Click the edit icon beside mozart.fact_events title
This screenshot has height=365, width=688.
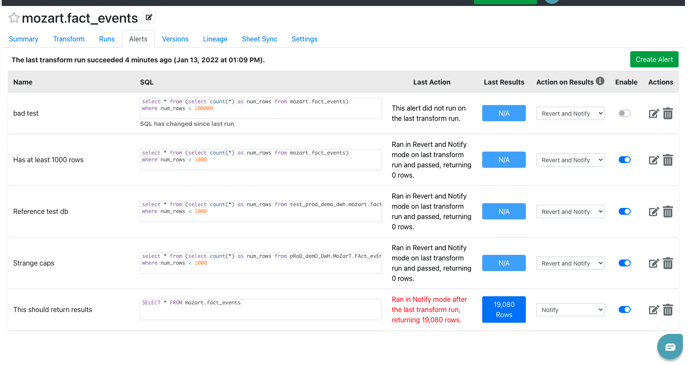(x=149, y=18)
